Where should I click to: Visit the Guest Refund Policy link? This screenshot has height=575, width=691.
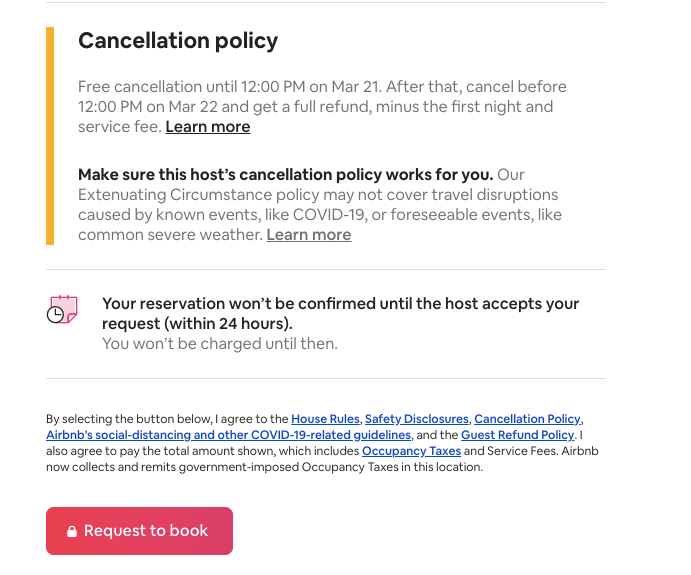coord(517,435)
